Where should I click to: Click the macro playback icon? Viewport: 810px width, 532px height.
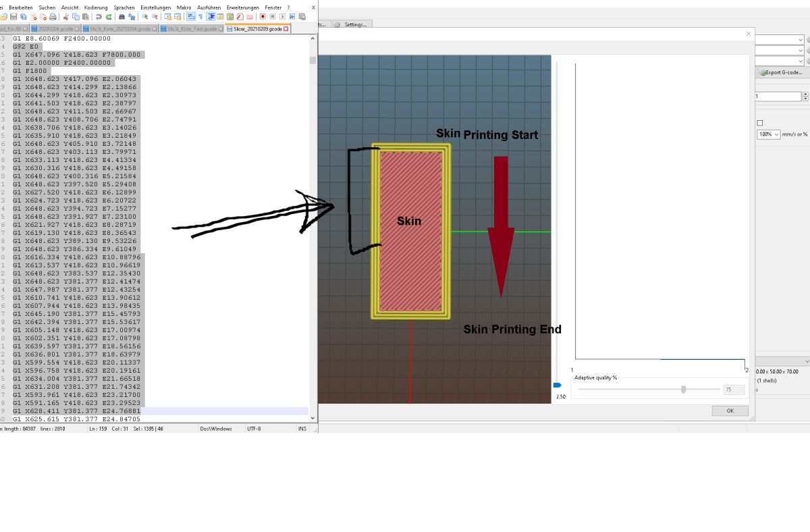(282, 16)
